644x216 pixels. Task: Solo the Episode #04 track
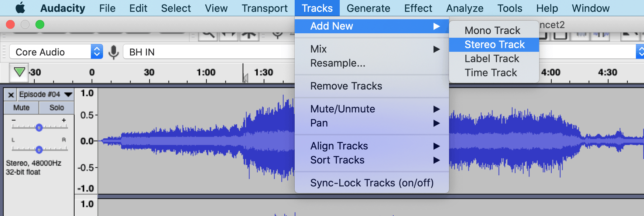[57, 108]
